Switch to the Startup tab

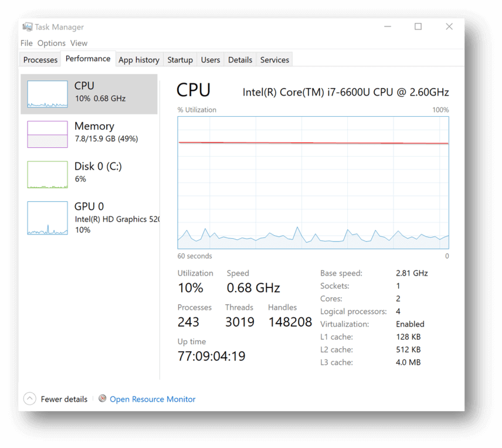(180, 60)
